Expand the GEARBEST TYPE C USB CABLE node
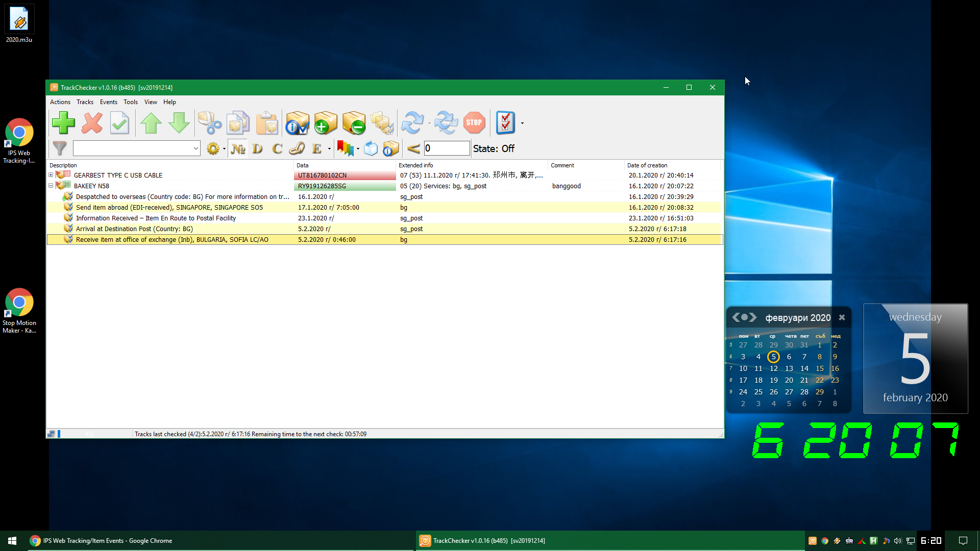The width and height of the screenshot is (980, 551). (51, 175)
